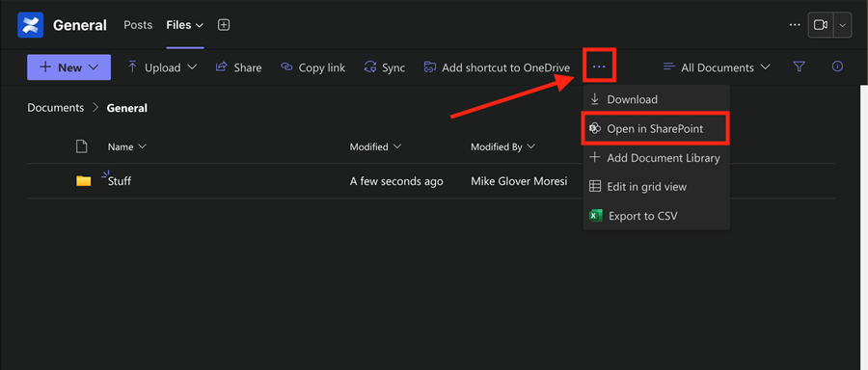Image resolution: width=868 pixels, height=370 pixels.
Task: Open the Modified By column dropdown
Action: [503, 147]
